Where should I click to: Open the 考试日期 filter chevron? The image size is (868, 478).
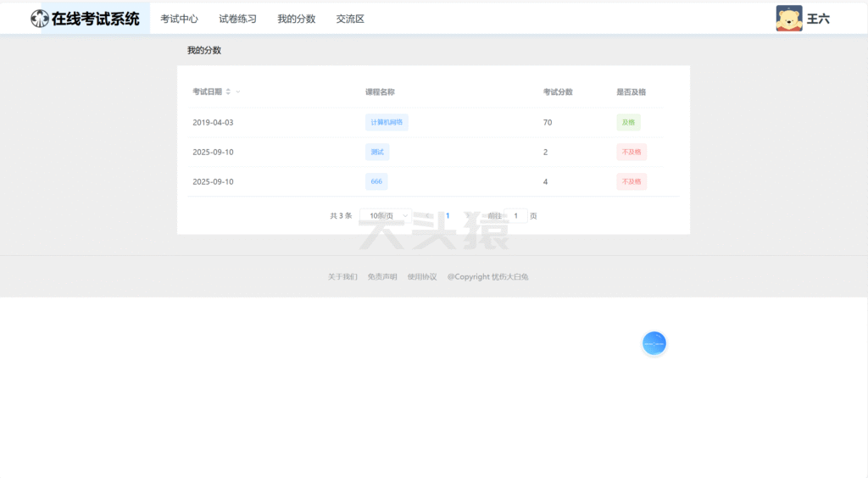tap(238, 92)
